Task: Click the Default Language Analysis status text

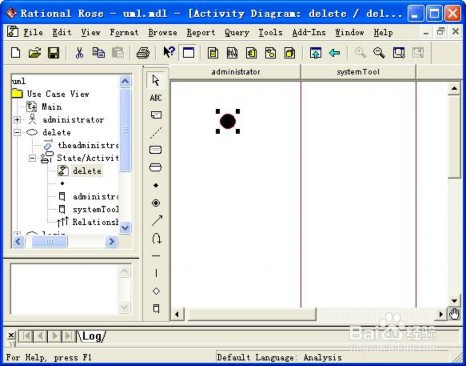Action: point(279,357)
